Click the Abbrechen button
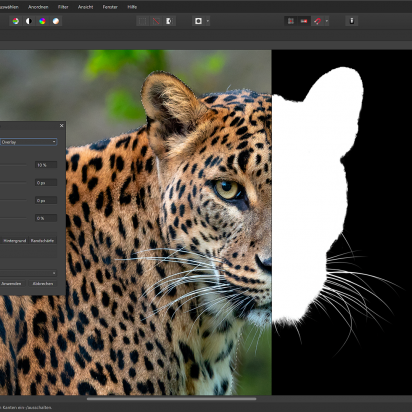Image resolution: width=412 pixels, height=412 pixels. [43, 284]
